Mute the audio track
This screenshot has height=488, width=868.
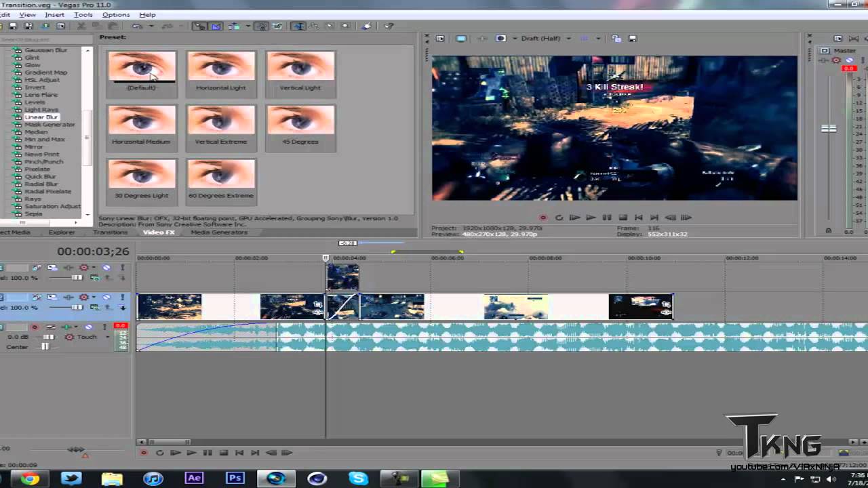pos(87,327)
